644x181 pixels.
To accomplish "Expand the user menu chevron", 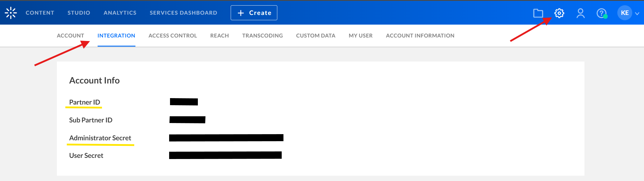I will point(637,13).
